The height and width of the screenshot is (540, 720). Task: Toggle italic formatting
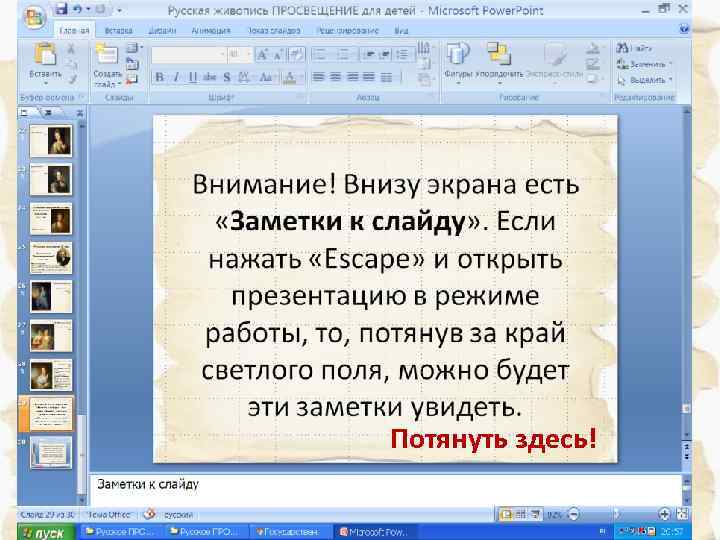pyautogui.click(x=176, y=77)
